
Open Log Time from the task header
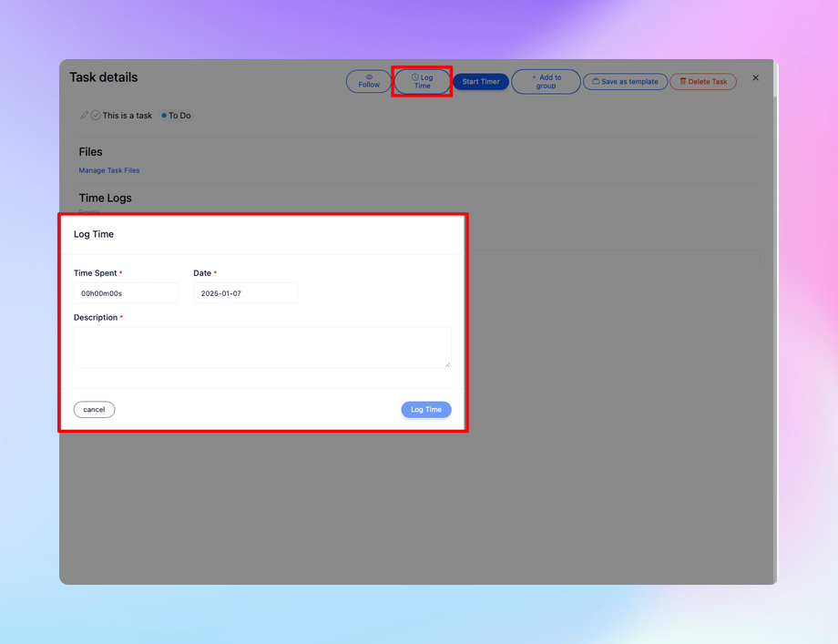coord(423,81)
